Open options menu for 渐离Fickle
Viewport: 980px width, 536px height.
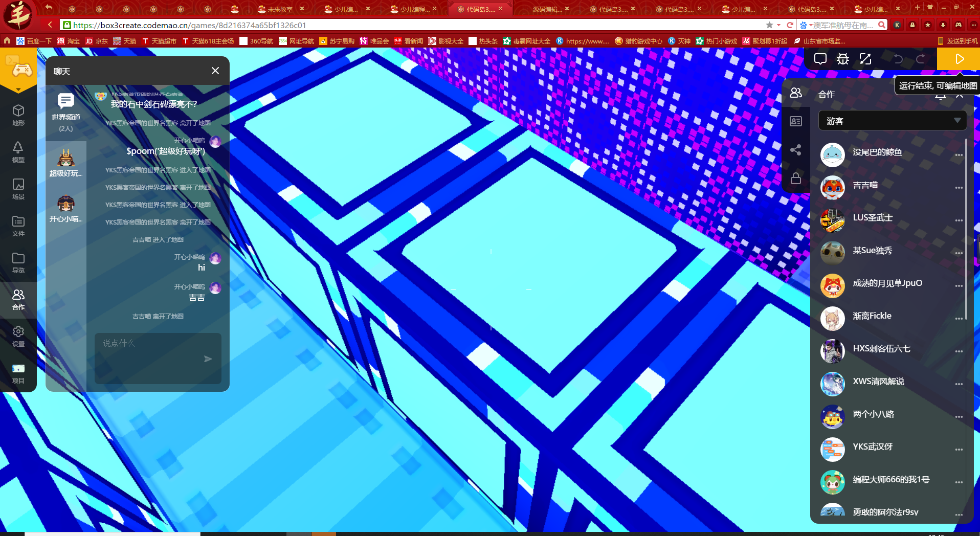pyautogui.click(x=959, y=319)
